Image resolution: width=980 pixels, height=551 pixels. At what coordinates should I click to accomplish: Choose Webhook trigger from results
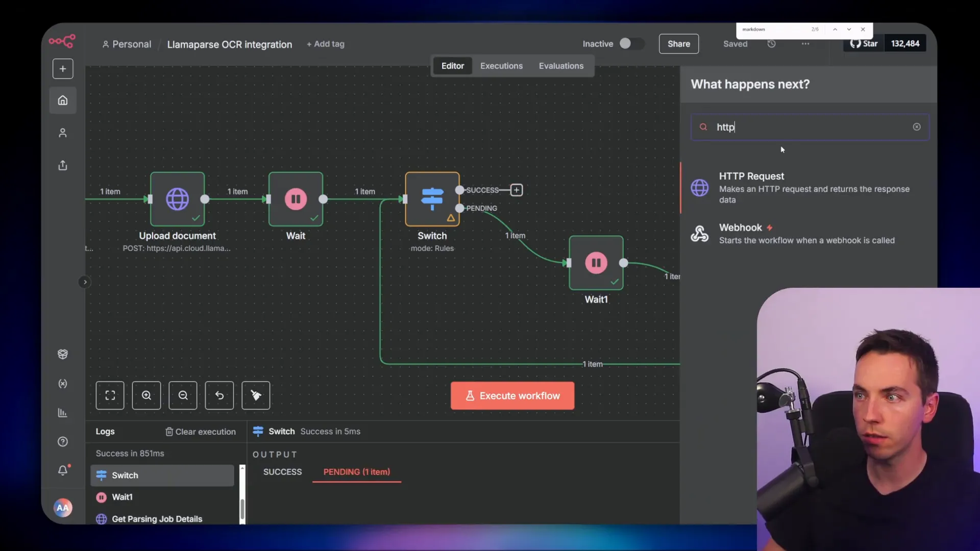coord(808,234)
